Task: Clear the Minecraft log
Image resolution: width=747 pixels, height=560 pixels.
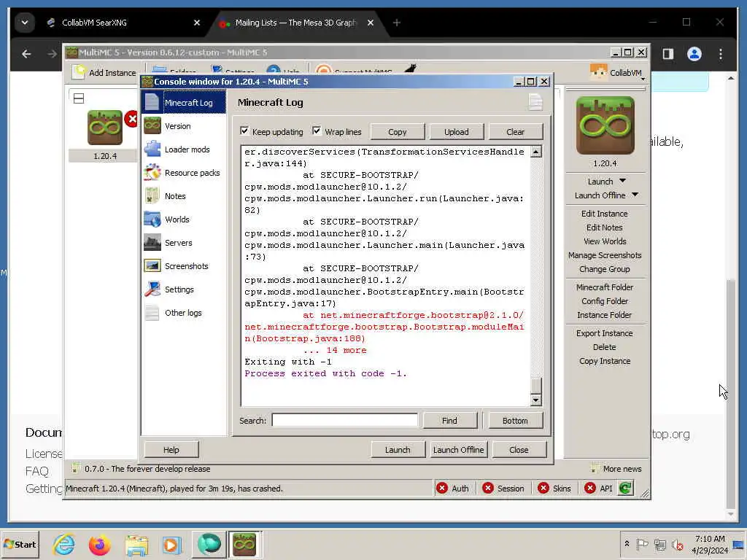Action: pos(516,132)
